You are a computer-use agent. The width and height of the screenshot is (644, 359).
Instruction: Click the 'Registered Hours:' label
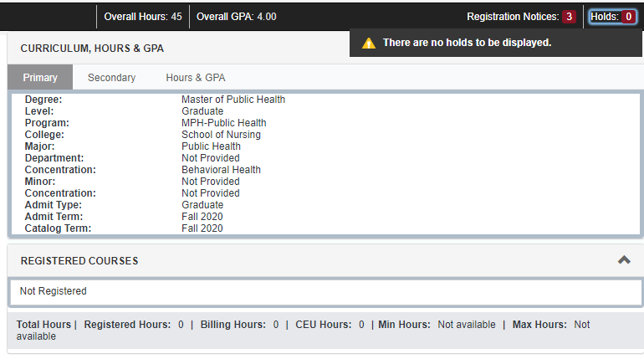pos(127,325)
